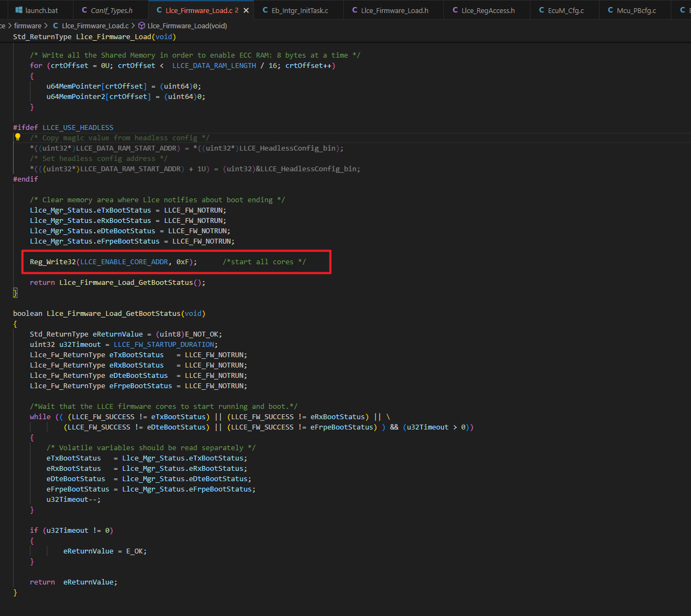Click the "return eReturnValue;" line
The width and height of the screenshot is (691, 616).
point(73,582)
